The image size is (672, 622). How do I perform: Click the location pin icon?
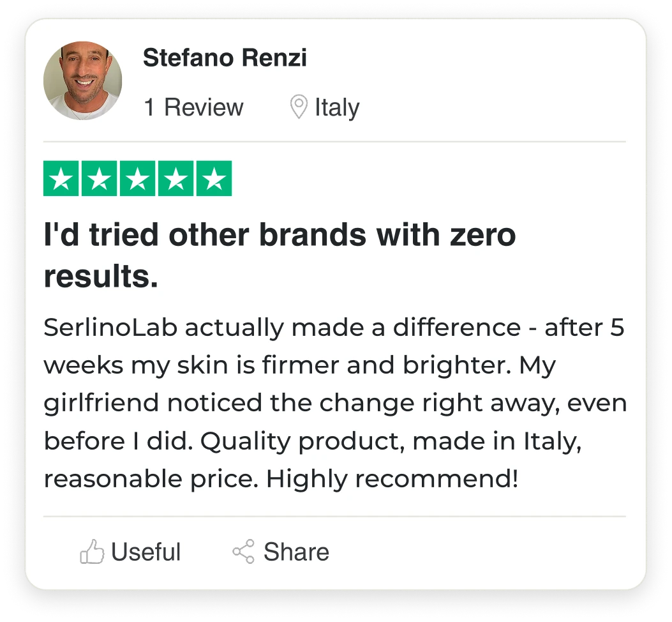297,107
